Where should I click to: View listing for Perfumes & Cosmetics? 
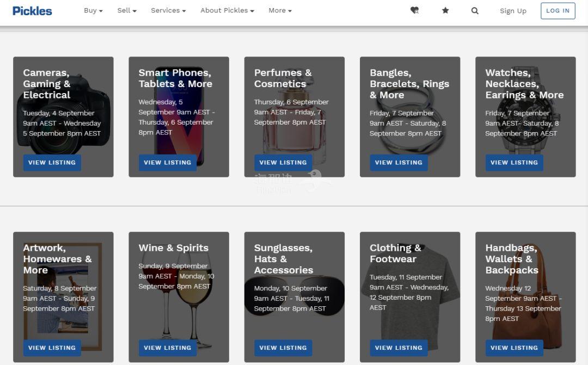click(283, 163)
